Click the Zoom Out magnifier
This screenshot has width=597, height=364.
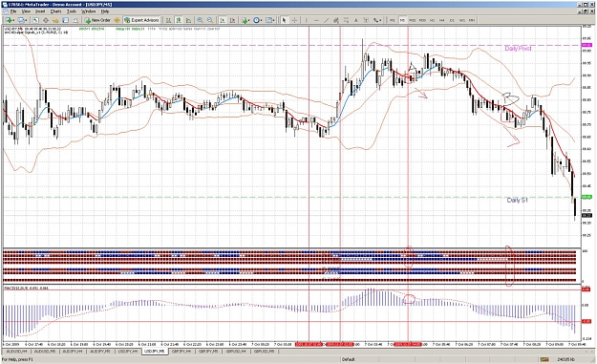tap(210, 20)
